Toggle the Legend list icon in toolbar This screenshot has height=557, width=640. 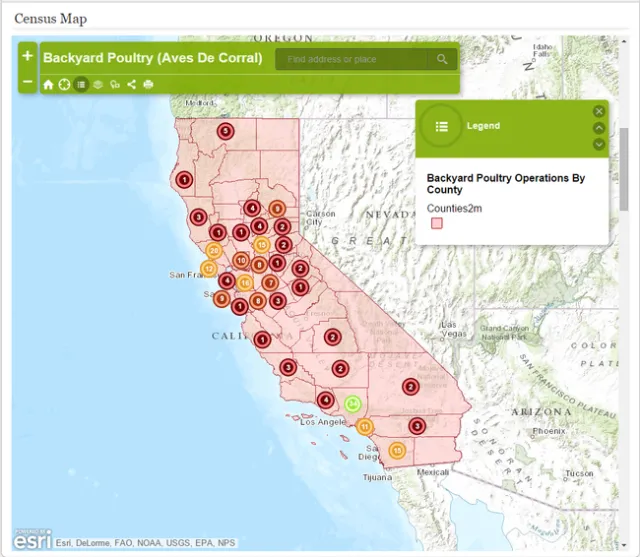coord(81,84)
